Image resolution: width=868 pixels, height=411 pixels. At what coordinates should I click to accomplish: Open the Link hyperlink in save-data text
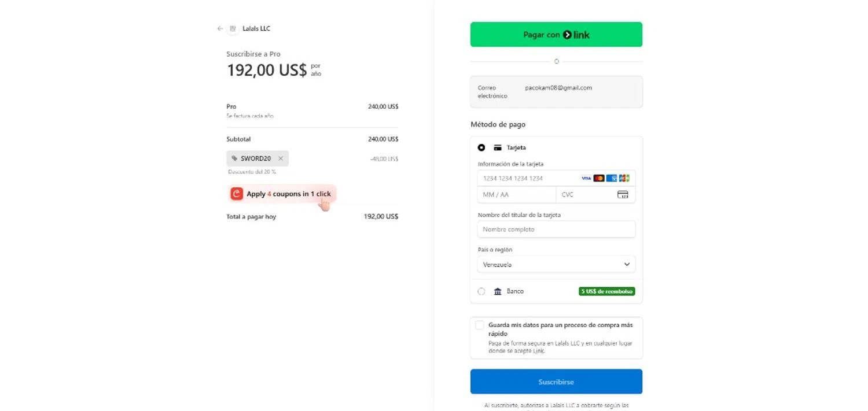(x=538, y=351)
